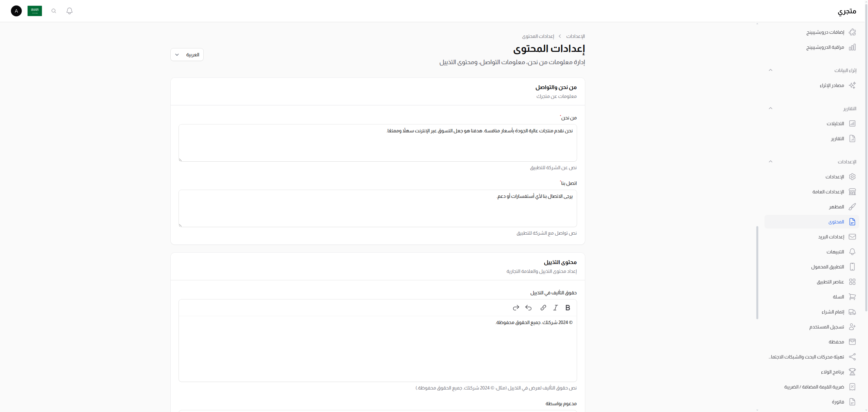Select the التطبيق المحمول phone icon
The image size is (868, 412).
[853, 266]
